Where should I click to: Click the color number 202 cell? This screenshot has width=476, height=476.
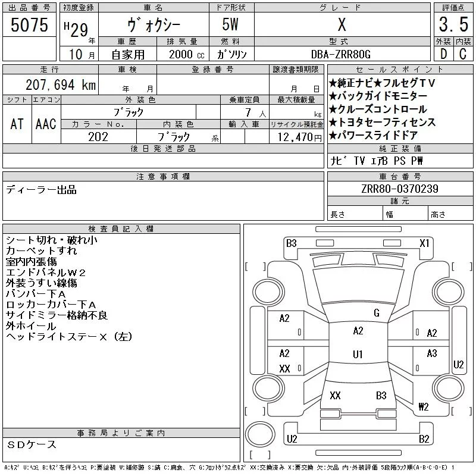pyautogui.click(x=98, y=137)
